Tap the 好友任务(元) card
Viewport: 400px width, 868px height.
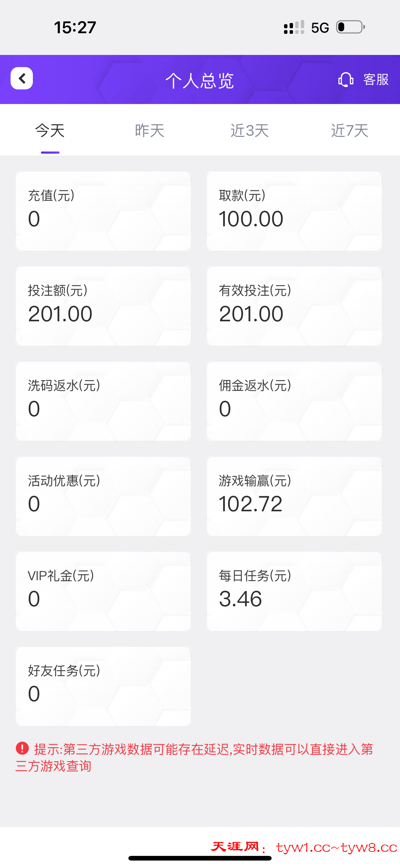coord(103,686)
